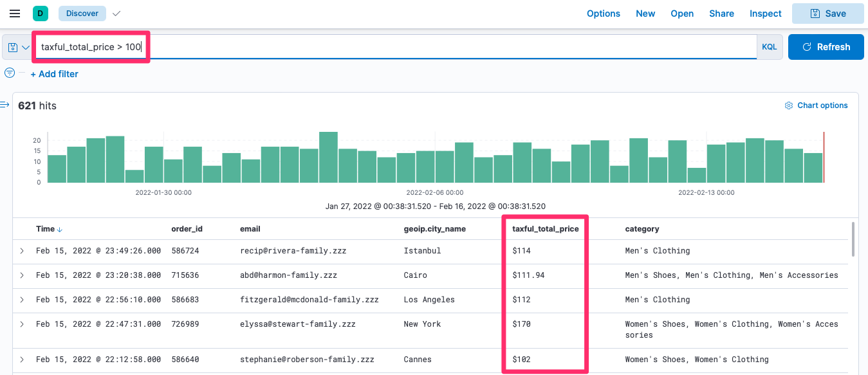Toggle the KQL query language switch
Image resolution: width=868 pixels, height=375 pixels.
click(x=769, y=47)
